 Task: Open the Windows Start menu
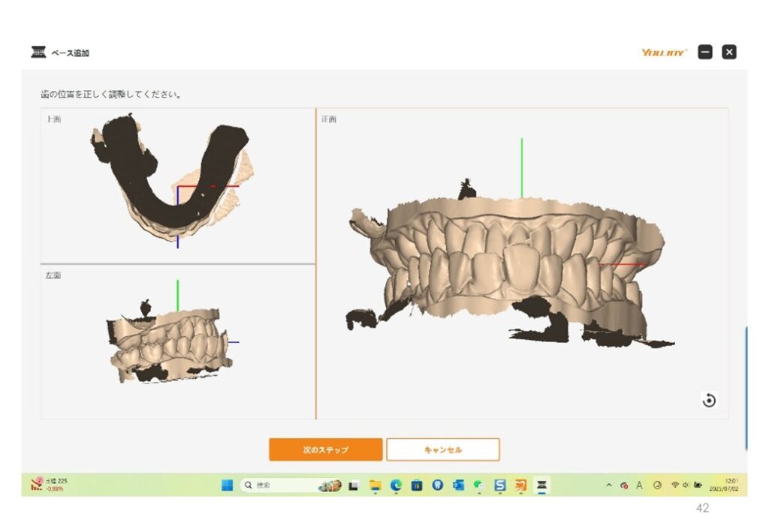227,485
